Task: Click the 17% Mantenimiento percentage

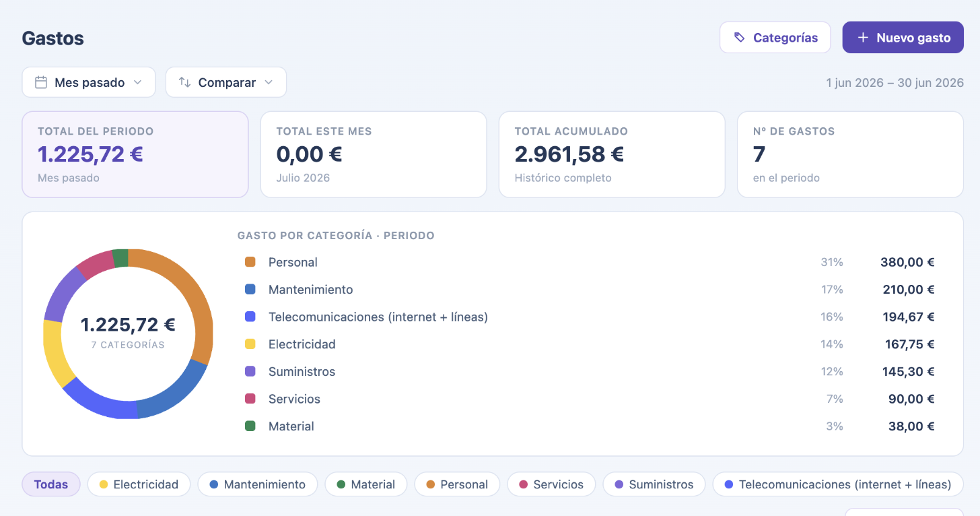Action: coord(832,290)
